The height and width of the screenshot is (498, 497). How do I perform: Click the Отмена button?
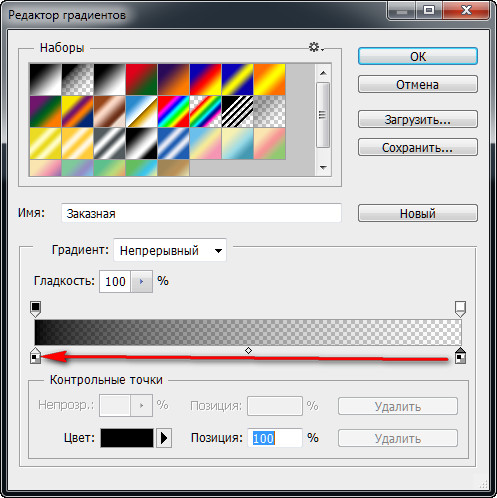click(418, 84)
